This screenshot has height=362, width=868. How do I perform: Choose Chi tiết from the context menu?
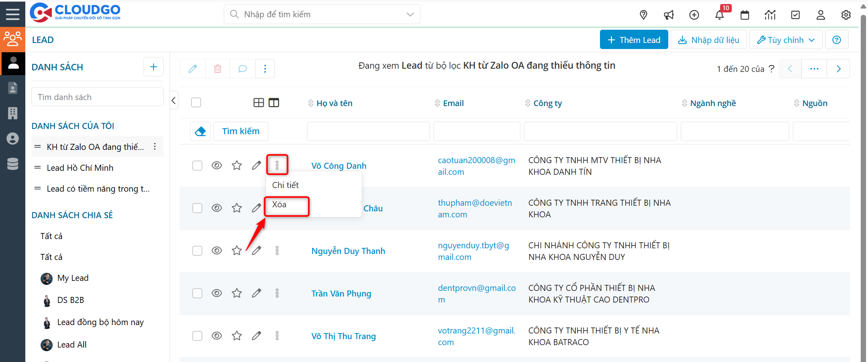[285, 185]
